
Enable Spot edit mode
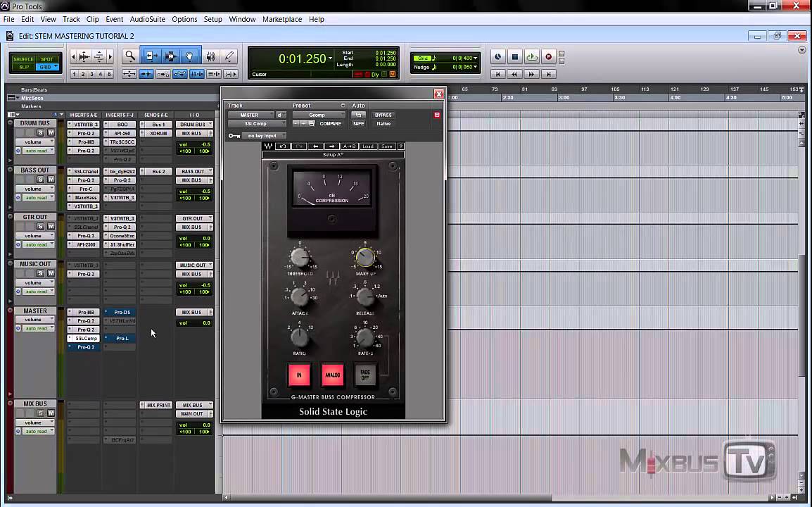tap(47, 59)
